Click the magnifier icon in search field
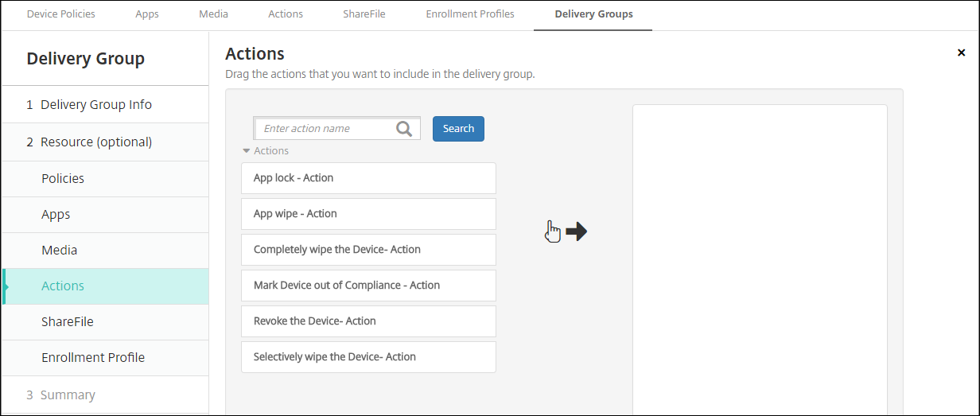The width and height of the screenshot is (980, 416). [404, 129]
